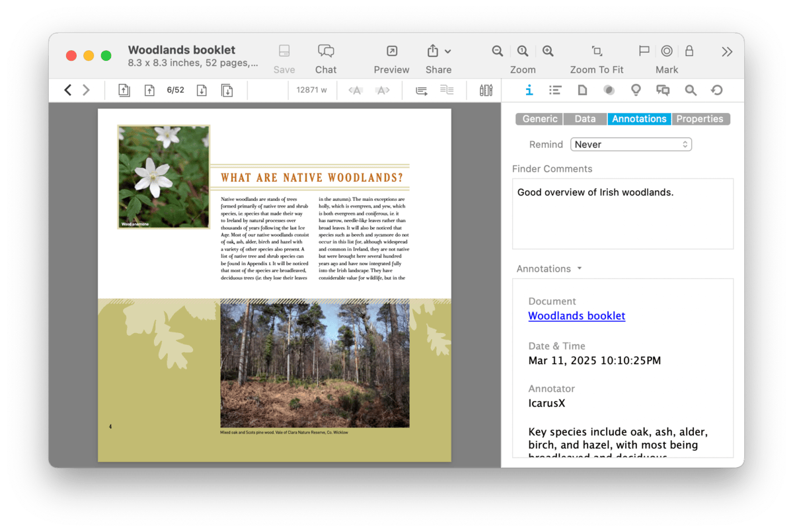Screen dimensions: 793x532
Task: Open the Woodlands booklet document link
Action: 576,316
